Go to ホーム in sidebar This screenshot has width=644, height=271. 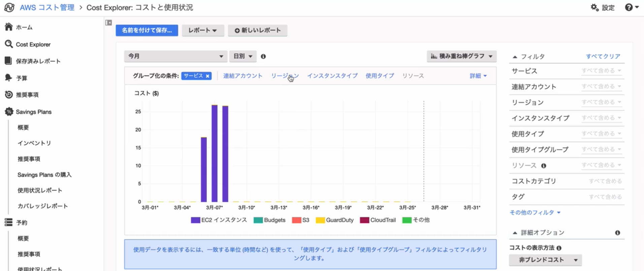tap(24, 27)
